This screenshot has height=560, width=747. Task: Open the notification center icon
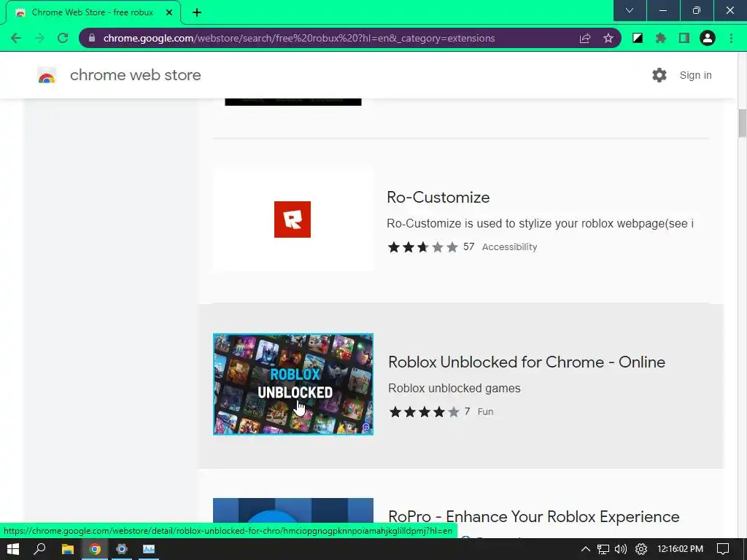point(723,549)
